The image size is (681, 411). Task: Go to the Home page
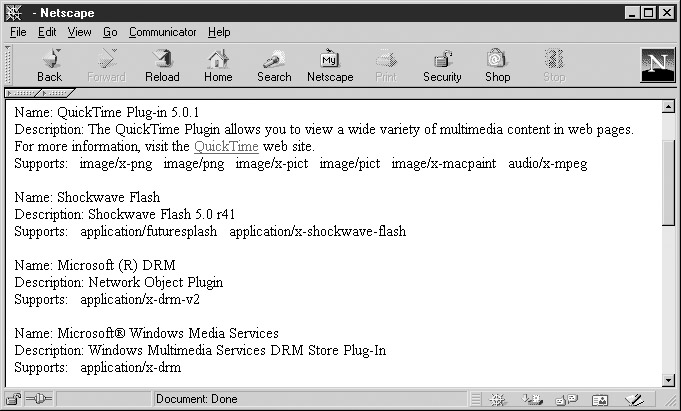tap(218, 65)
